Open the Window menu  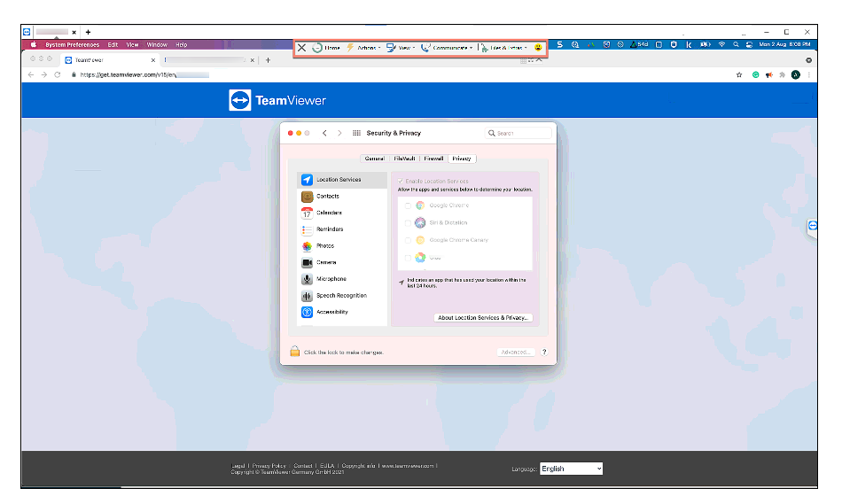click(157, 44)
